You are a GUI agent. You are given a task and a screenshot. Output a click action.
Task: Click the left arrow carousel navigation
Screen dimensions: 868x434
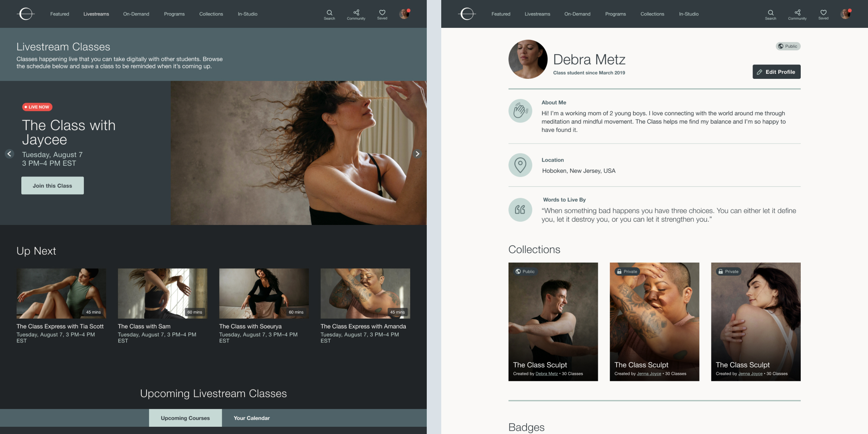[x=9, y=154]
